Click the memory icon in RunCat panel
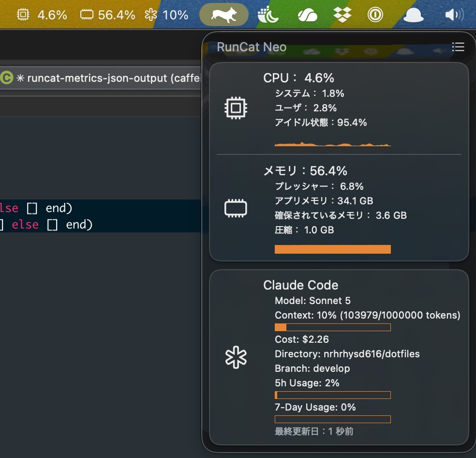The height and width of the screenshot is (458, 476). coord(236,208)
